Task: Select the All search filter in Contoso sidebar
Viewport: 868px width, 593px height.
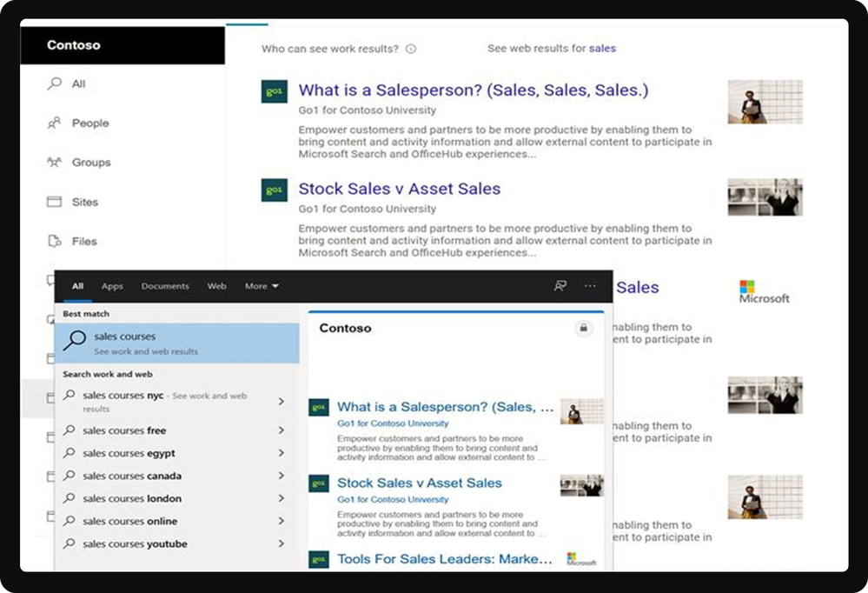Action: click(78, 83)
